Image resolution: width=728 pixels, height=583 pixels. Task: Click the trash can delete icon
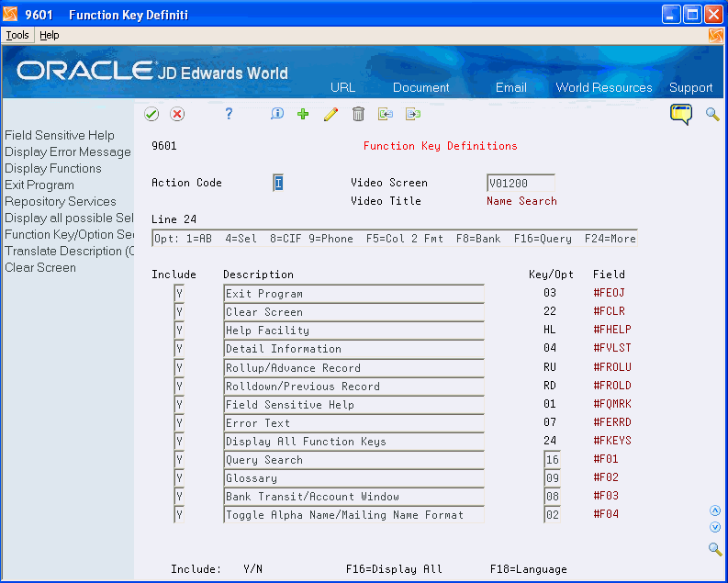tap(358, 114)
